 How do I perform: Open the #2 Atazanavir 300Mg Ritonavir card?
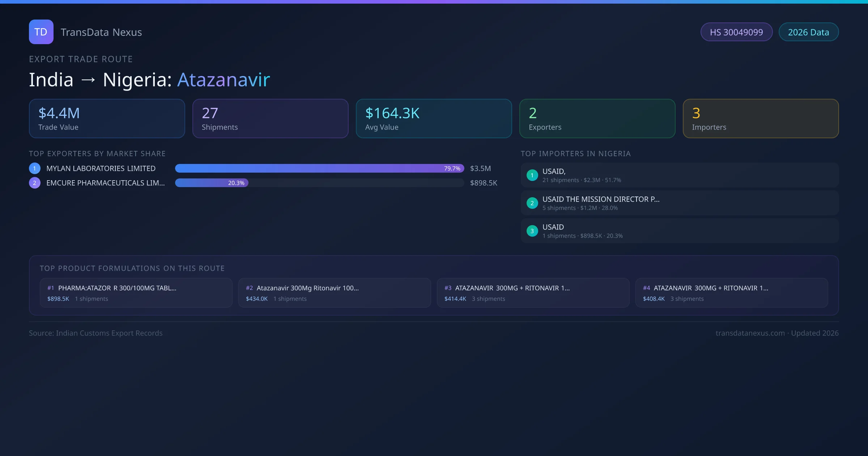(x=335, y=293)
